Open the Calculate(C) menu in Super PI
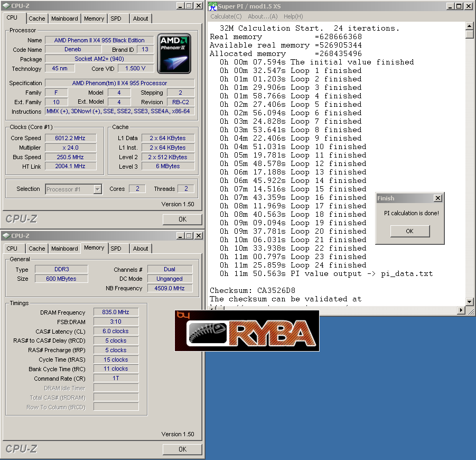476x460 pixels. tap(226, 16)
